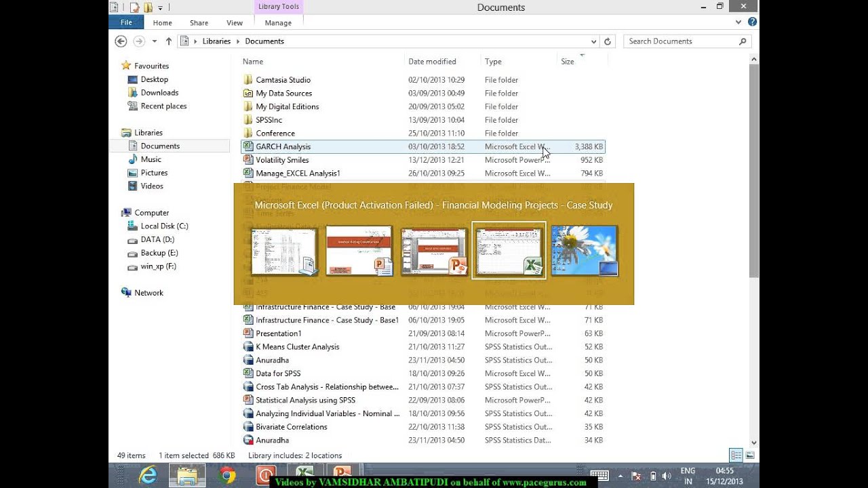Click the Computer icon in navigation pane
868x488 pixels.
coord(126,213)
